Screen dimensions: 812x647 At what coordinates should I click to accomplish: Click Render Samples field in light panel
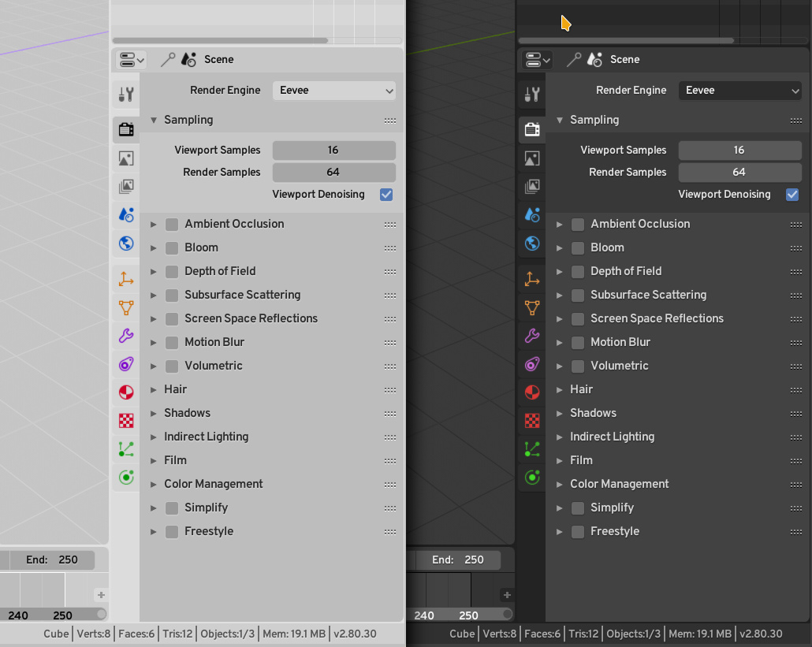(334, 173)
